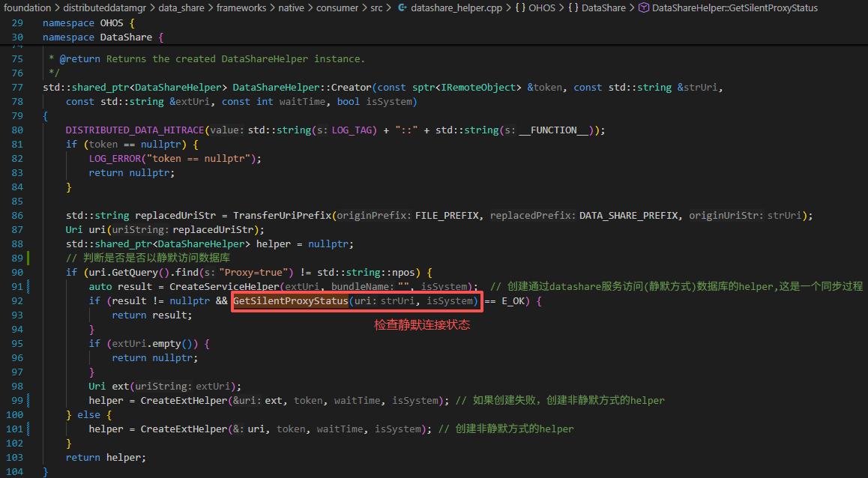
Task: Click the Chinese comment on line 89
Action: click(148, 258)
